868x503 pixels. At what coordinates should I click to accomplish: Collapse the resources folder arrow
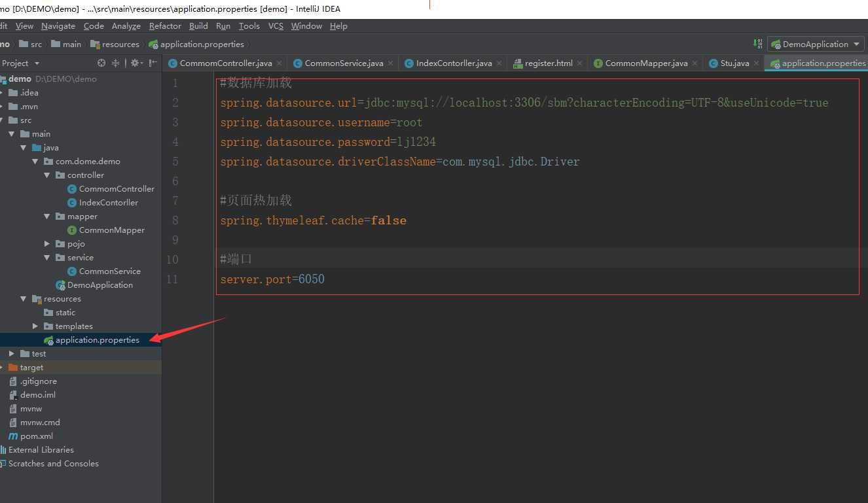coord(23,299)
